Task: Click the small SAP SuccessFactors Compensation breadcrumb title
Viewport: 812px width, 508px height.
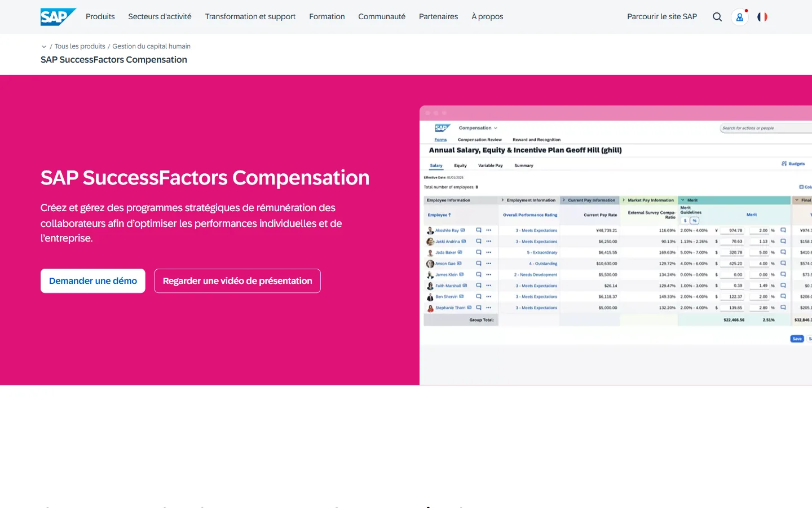Action: tap(114, 60)
